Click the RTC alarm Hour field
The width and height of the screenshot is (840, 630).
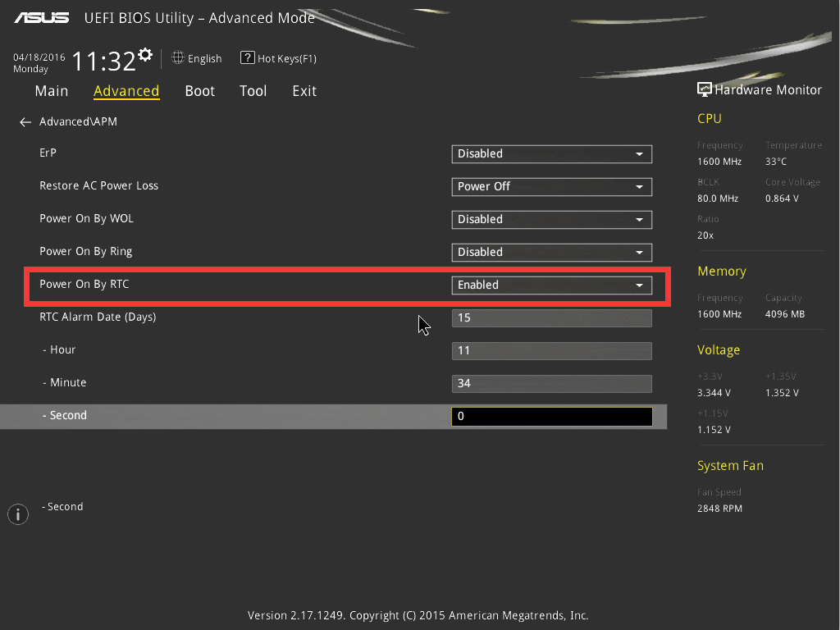552,351
